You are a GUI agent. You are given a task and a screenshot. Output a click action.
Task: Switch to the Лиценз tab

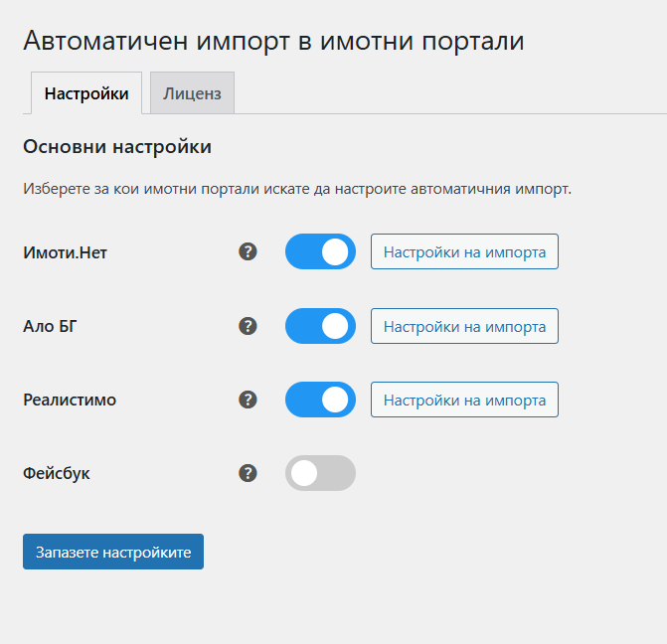[192, 94]
